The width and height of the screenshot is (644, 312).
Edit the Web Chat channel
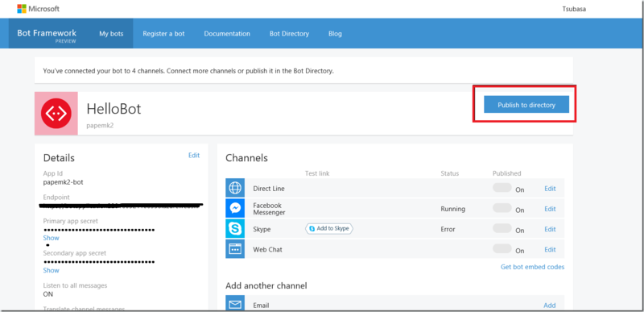tap(550, 249)
